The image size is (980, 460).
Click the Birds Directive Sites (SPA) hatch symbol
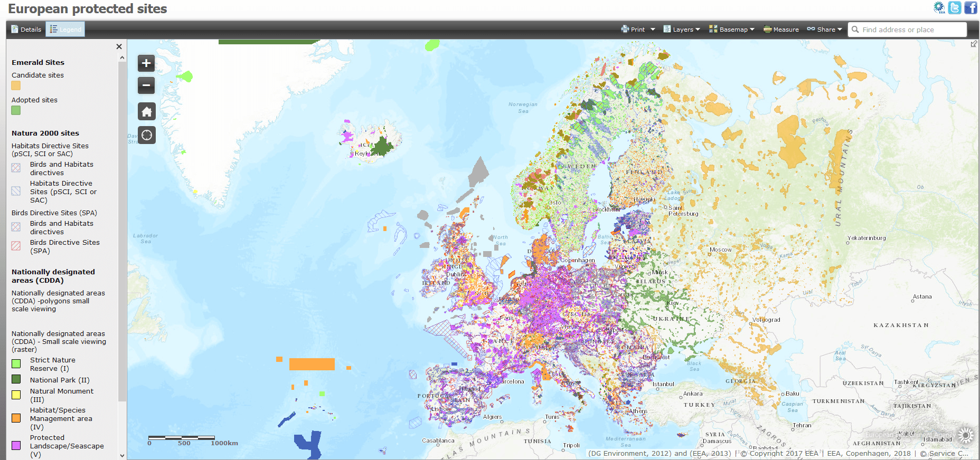(x=16, y=246)
